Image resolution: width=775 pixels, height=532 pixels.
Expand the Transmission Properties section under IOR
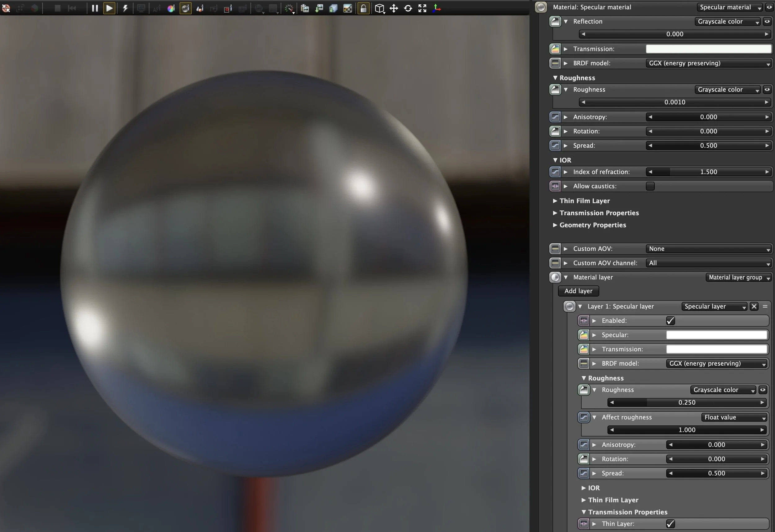coord(599,213)
